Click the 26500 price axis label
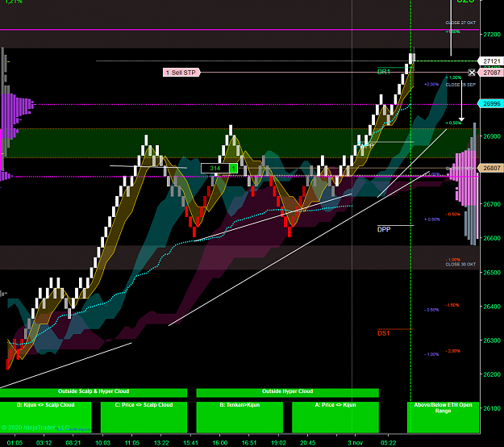 point(492,273)
